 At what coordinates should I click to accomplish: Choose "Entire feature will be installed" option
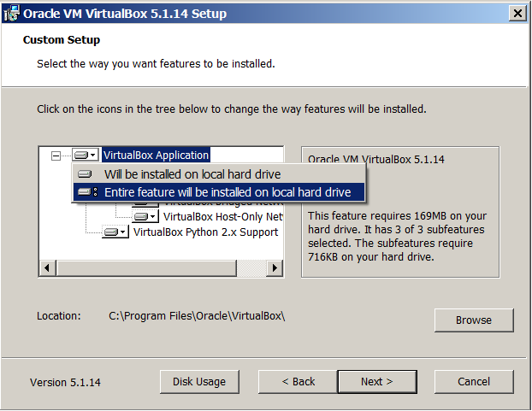click(219, 192)
